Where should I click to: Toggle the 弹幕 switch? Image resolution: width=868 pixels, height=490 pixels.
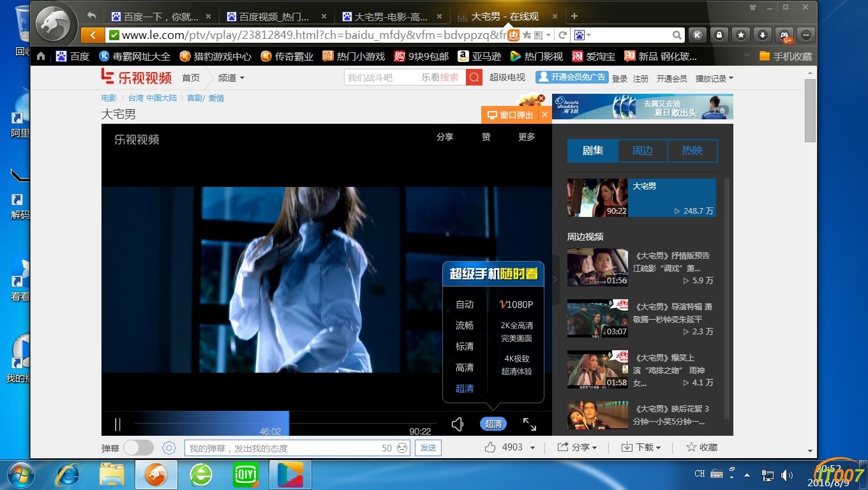point(138,448)
